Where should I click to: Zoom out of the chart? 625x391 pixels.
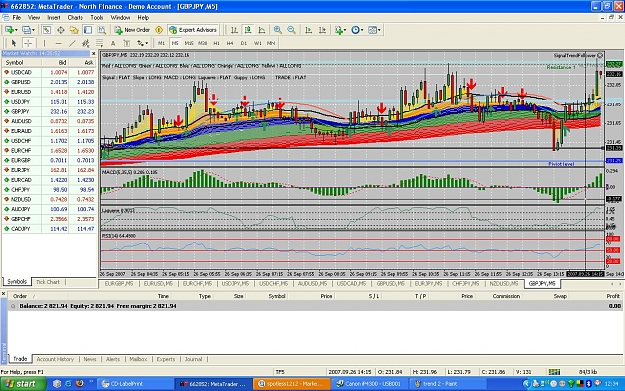[291, 30]
